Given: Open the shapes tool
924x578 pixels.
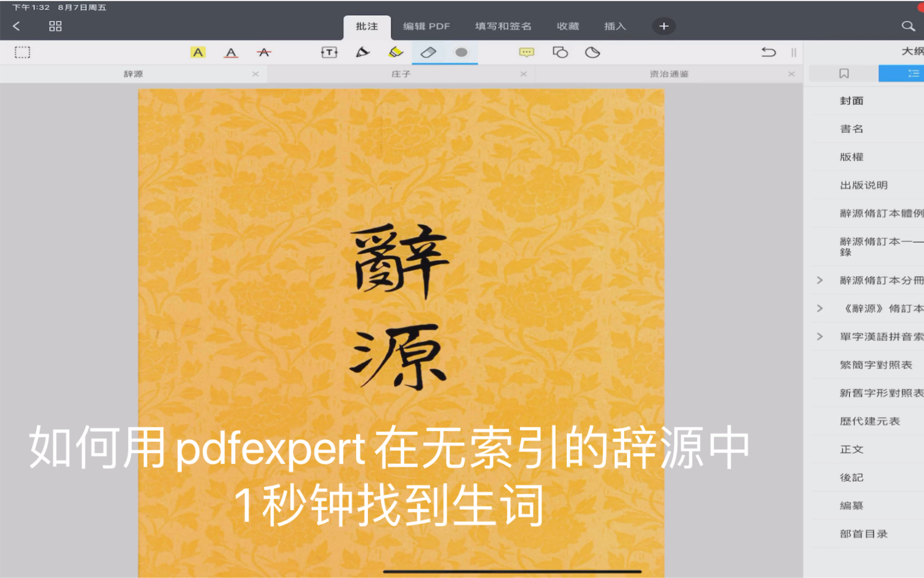Looking at the screenshot, I should 560,53.
